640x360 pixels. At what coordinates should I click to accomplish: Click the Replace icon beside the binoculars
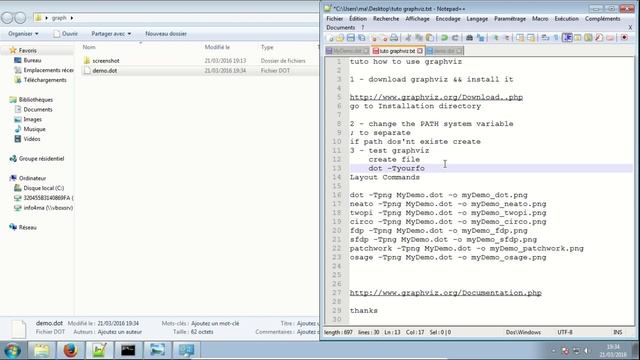(x=480, y=38)
